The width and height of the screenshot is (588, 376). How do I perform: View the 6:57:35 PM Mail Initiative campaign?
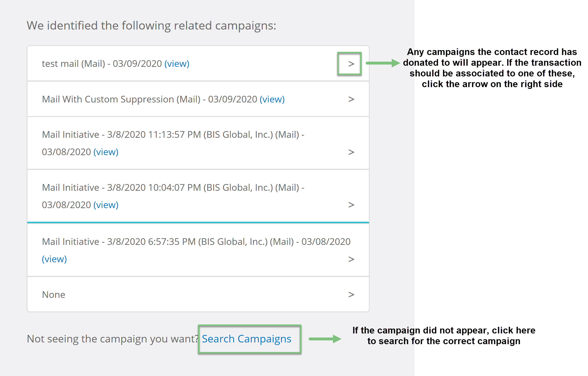[54, 259]
